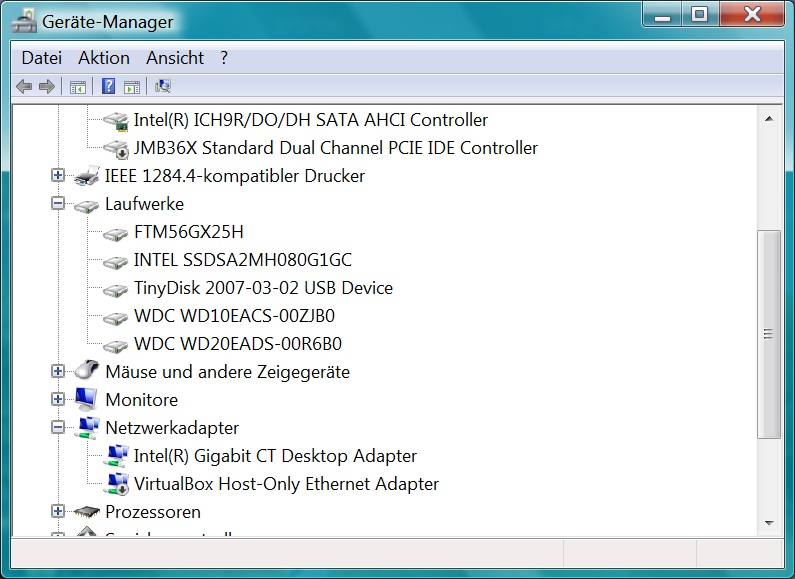This screenshot has height=579, width=795.
Task: Click the Netzwerkadapter category icon
Action: point(87,427)
